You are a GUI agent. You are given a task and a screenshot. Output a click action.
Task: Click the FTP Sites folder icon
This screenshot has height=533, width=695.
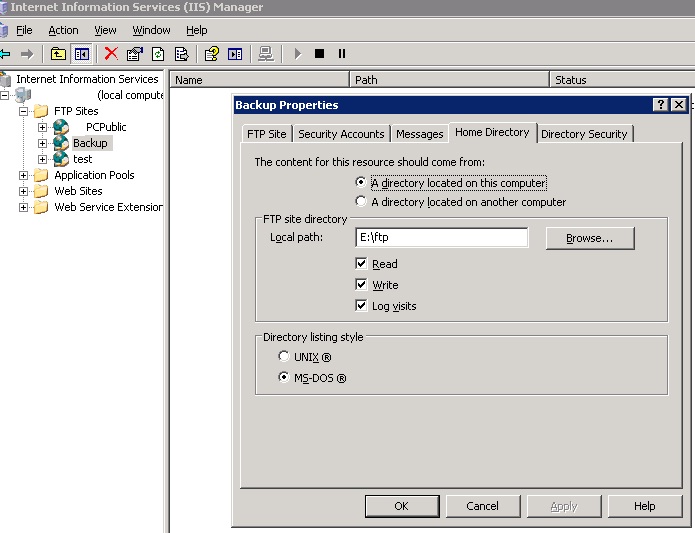pos(41,111)
